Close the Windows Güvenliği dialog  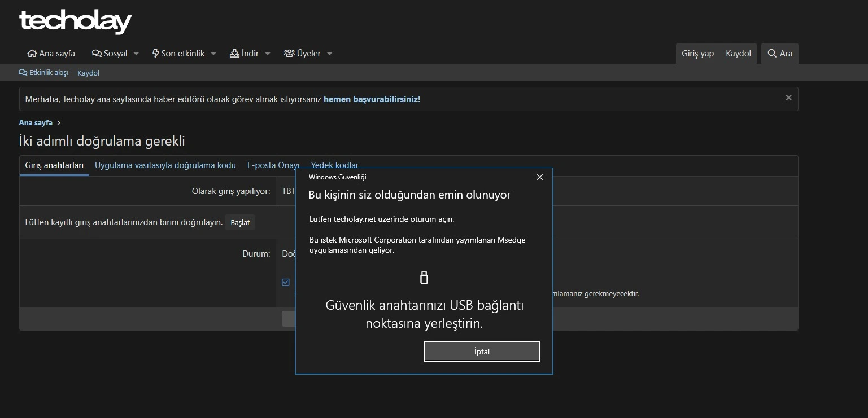[x=540, y=177]
